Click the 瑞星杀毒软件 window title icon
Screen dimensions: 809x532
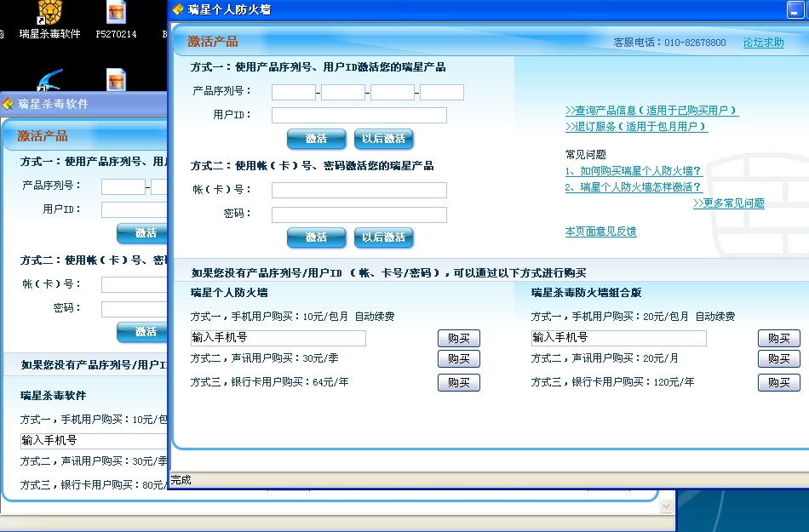[x=8, y=104]
